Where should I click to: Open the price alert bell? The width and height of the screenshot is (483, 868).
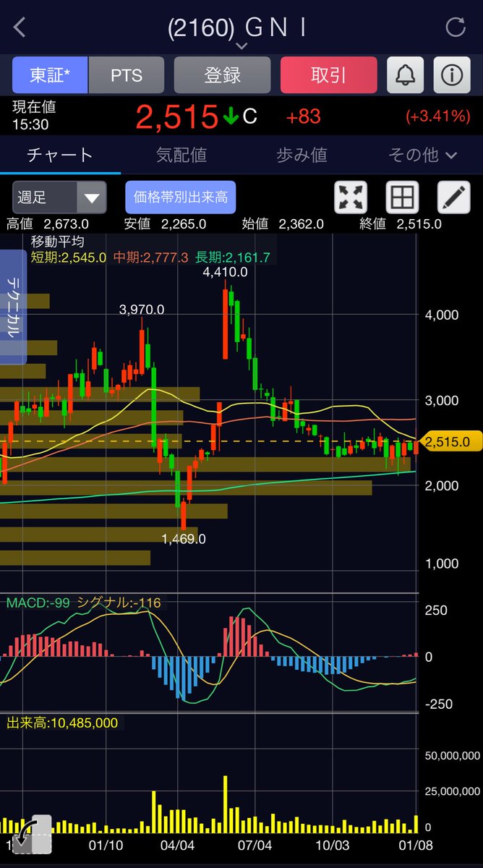tap(406, 75)
